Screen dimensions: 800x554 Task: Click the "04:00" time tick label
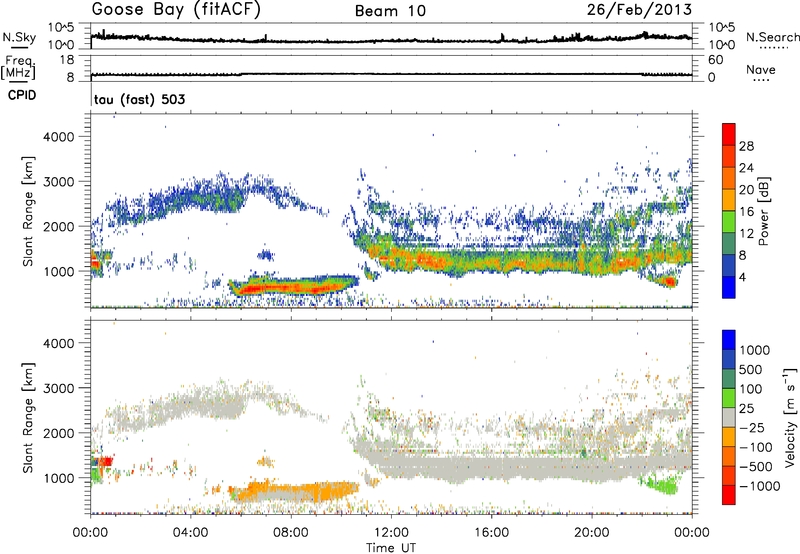coord(190,533)
